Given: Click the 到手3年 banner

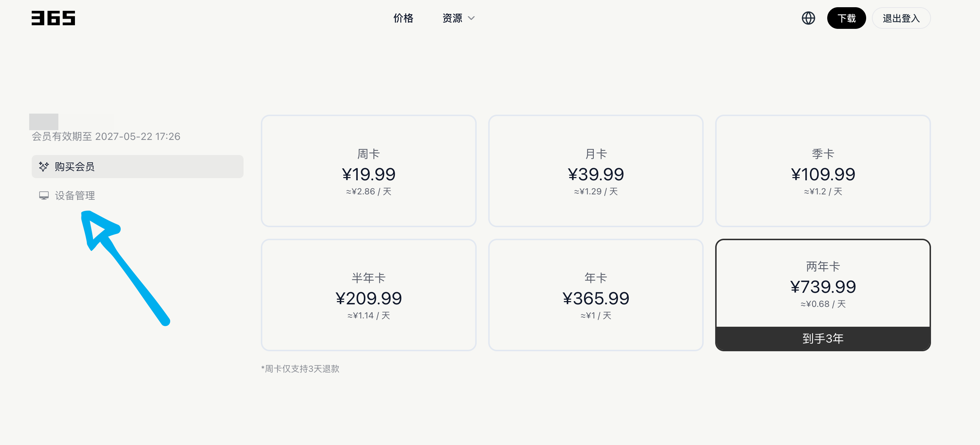Looking at the screenshot, I should tap(823, 338).
